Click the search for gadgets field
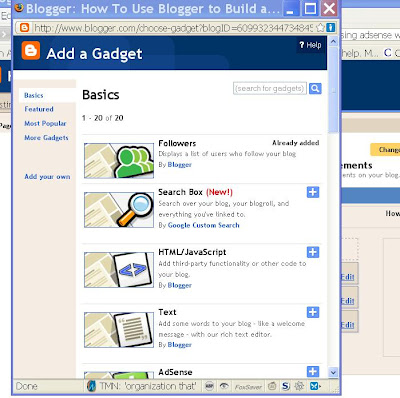 coord(270,89)
